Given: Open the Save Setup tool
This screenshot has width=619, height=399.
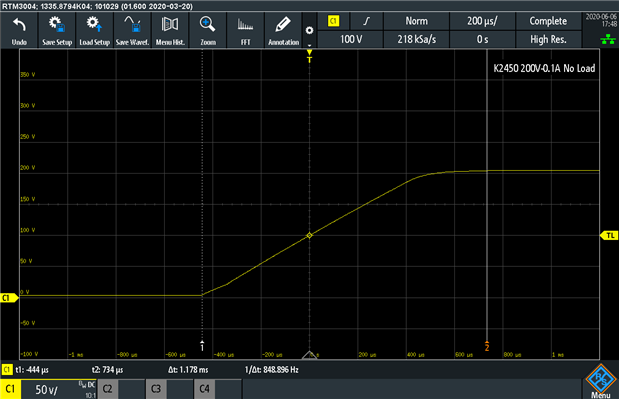Looking at the screenshot, I should pos(57,30).
